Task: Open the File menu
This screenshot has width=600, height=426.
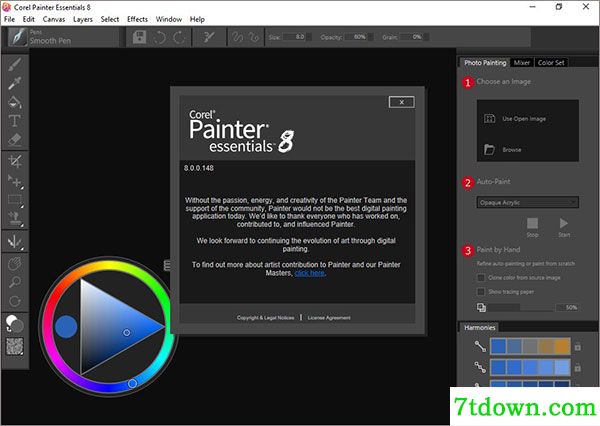Action: point(9,19)
